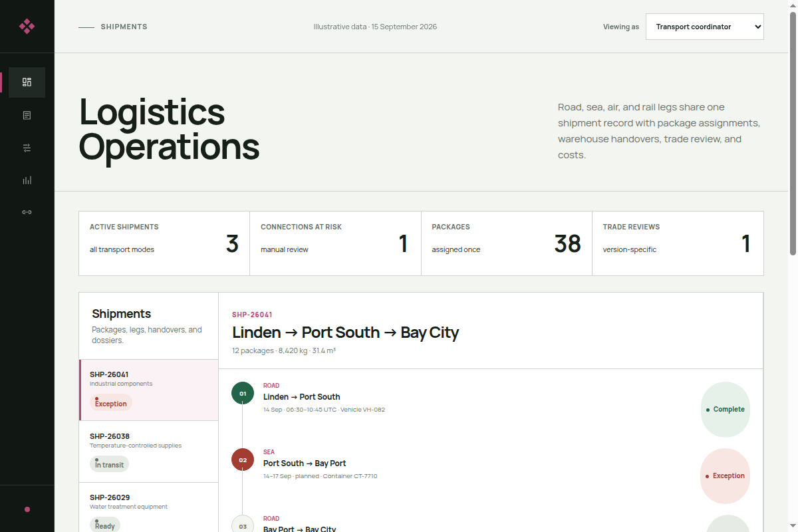Click the pink status dot in sidebar

click(27, 509)
